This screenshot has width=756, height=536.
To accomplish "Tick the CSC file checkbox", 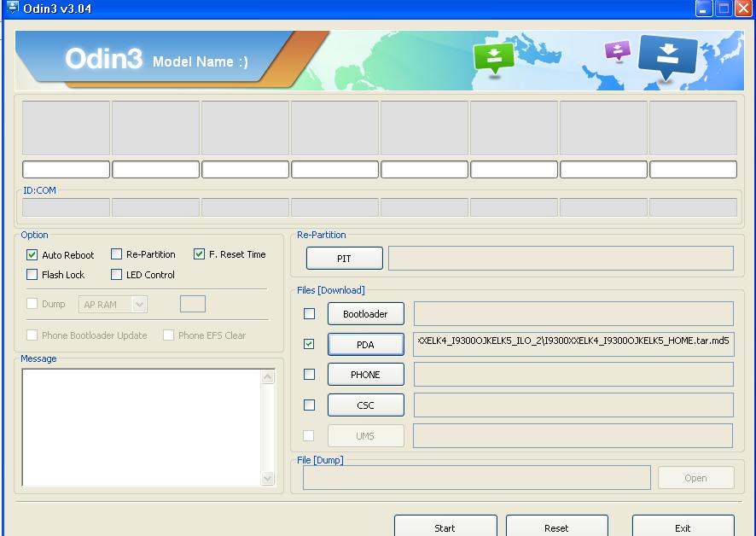I will tap(309, 405).
